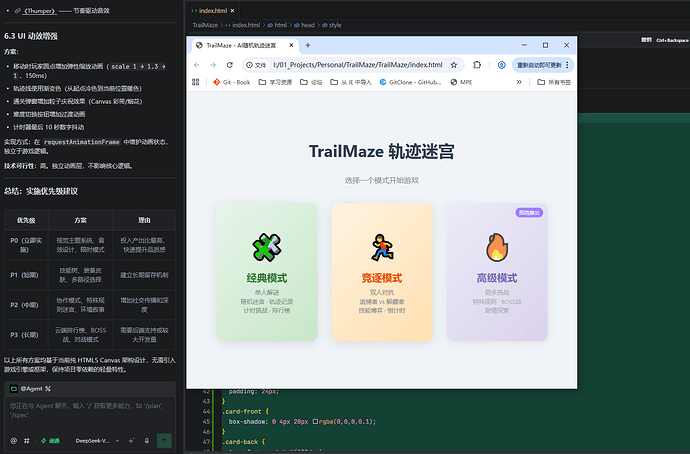Click the @ mention icon under chat input
This screenshot has width=690, height=454.
(x=14, y=440)
